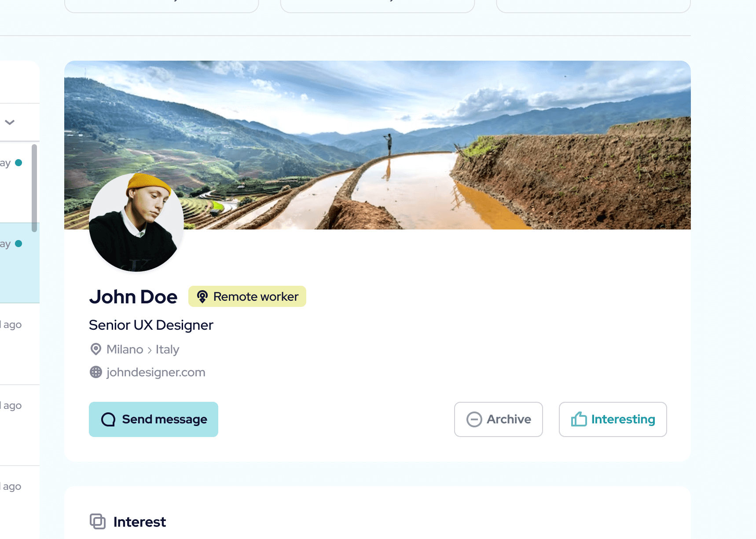Mark the profile as Interesting

[x=613, y=419]
